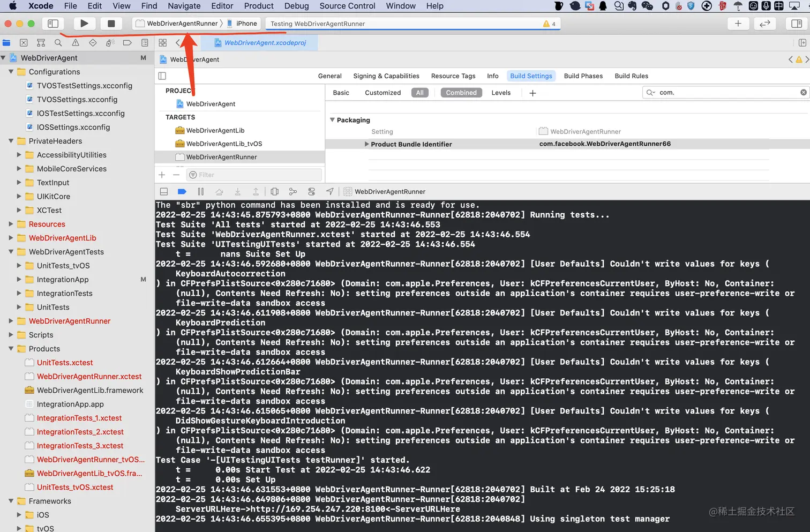Open the Debug Memory Graph
This screenshot has height=532, width=810.
(x=293, y=192)
